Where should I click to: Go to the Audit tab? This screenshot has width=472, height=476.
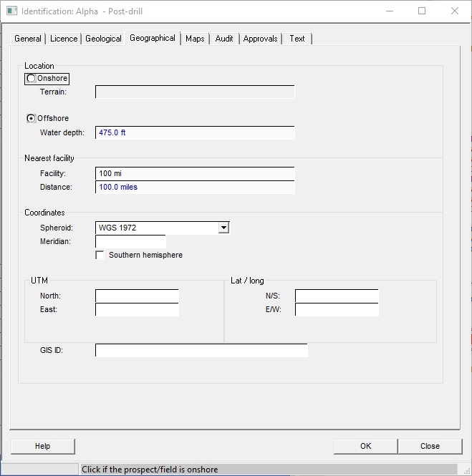point(224,39)
